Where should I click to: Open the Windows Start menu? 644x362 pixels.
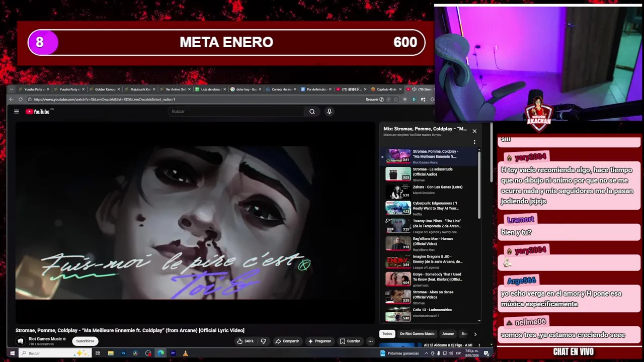point(12,353)
